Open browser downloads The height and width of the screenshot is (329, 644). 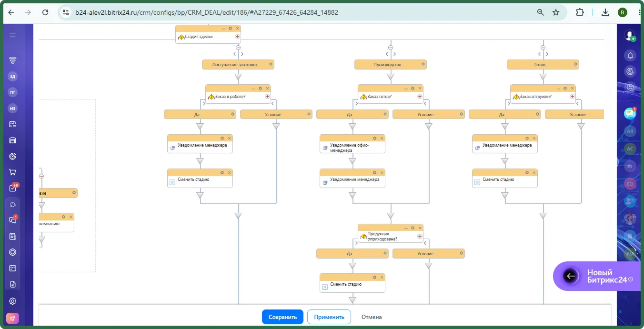[x=605, y=12]
